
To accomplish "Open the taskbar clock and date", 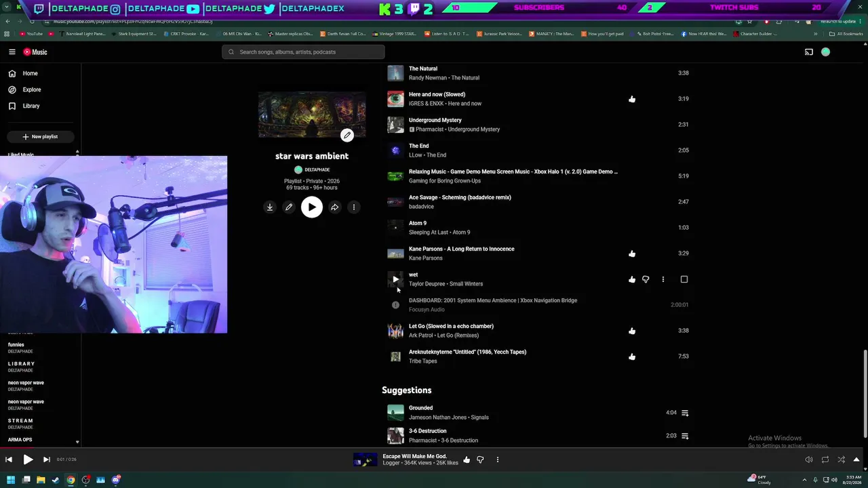I will coord(852,480).
